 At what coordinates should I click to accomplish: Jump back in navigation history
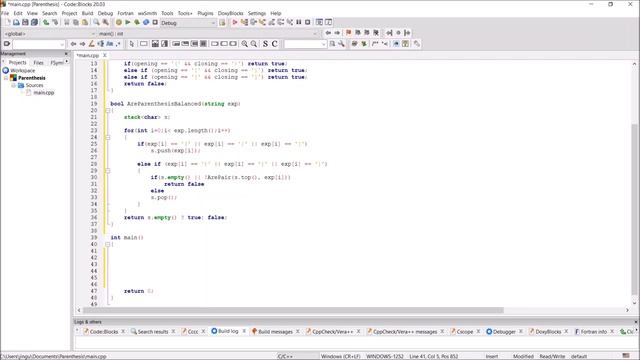(328, 33)
